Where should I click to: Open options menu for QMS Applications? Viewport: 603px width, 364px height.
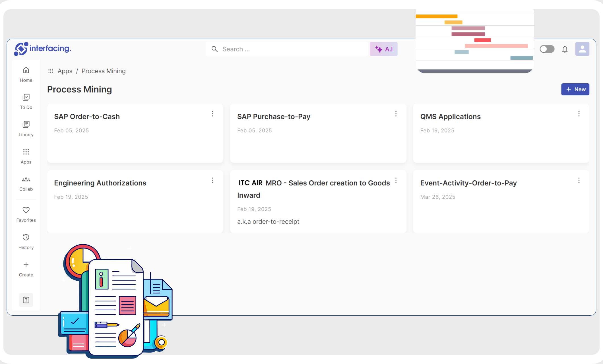point(579,114)
